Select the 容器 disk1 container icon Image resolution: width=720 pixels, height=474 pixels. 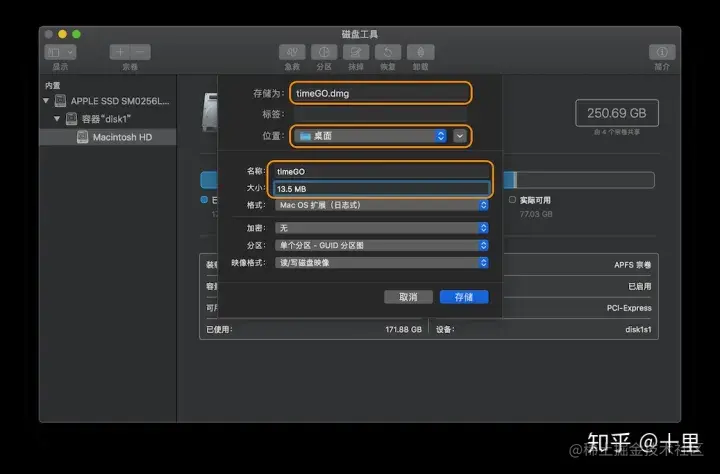coord(71,119)
